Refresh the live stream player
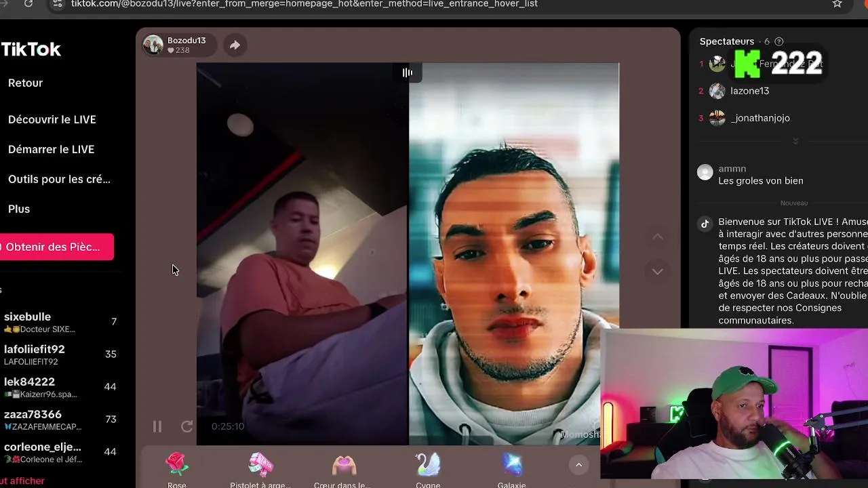The width and height of the screenshot is (868, 488). coord(187,426)
